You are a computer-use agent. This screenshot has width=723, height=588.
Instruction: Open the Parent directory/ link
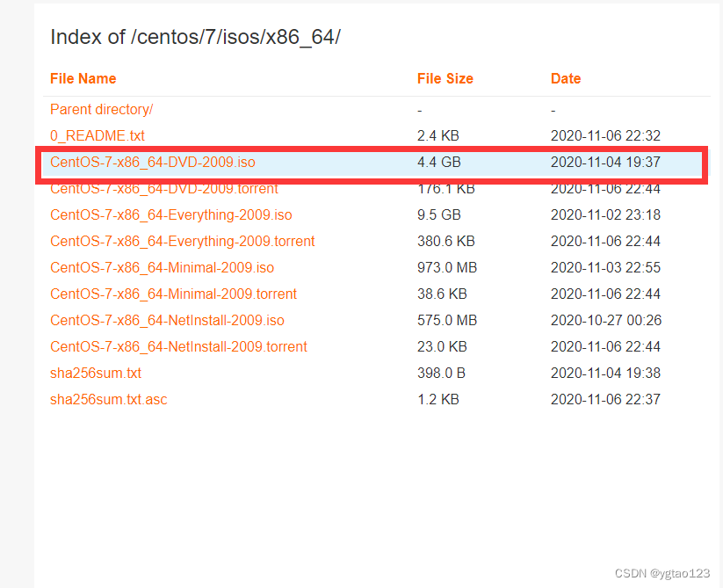101,109
